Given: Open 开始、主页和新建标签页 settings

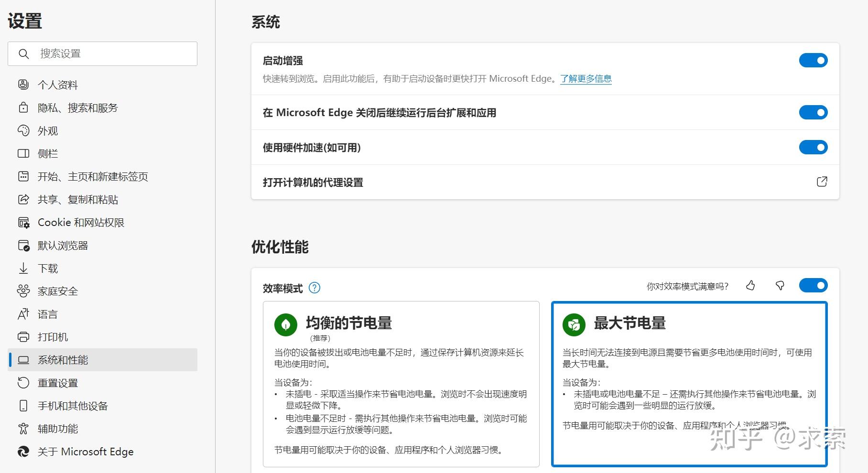Looking at the screenshot, I should [103, 176].
